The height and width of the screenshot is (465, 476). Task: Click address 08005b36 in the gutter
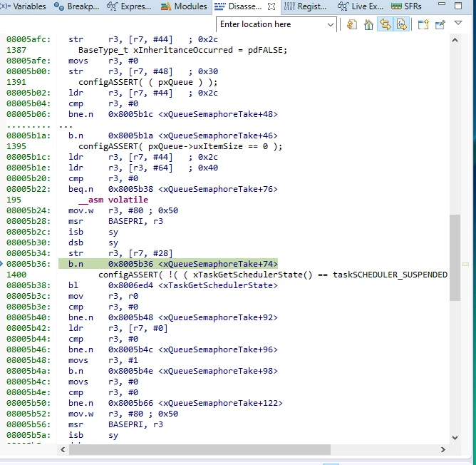click(x=29, y=264)
